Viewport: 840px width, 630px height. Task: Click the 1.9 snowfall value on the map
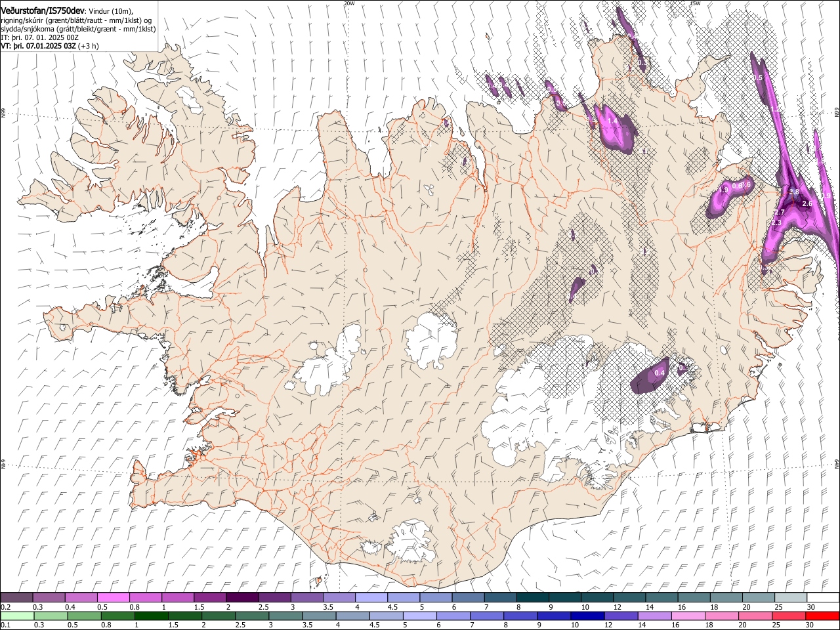click(x=724, y=190)
